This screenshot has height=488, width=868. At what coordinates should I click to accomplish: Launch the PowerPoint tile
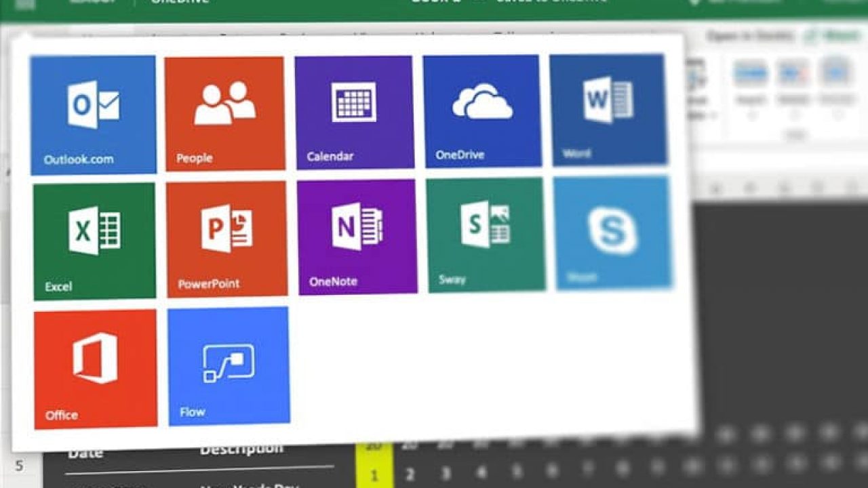click(226, 239)
